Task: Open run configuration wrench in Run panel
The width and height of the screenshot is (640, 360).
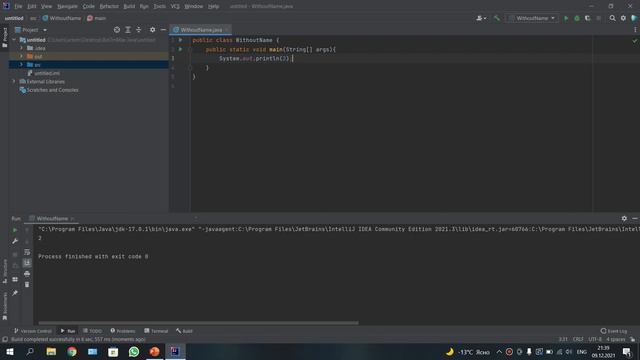Action: pos(15,241)
